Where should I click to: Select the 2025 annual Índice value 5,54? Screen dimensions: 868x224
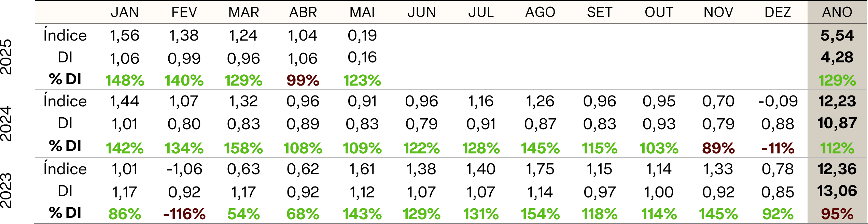click(x=837, y=35)
